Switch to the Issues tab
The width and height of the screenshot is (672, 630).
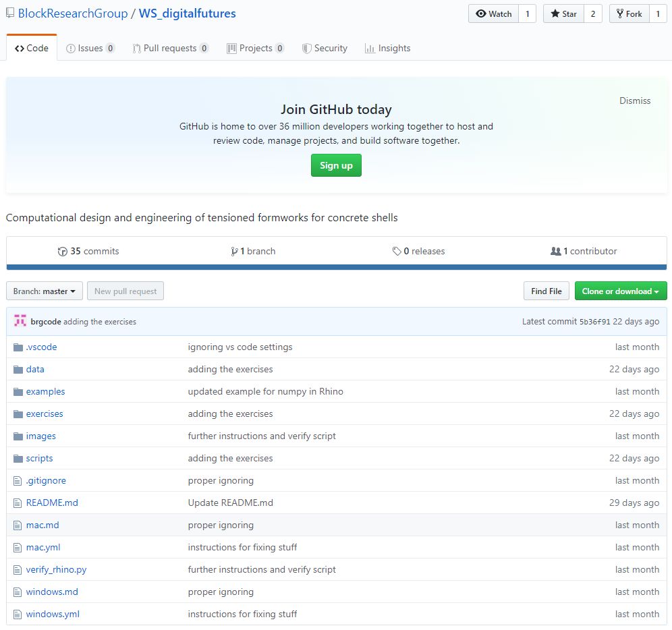pos(90,48)
